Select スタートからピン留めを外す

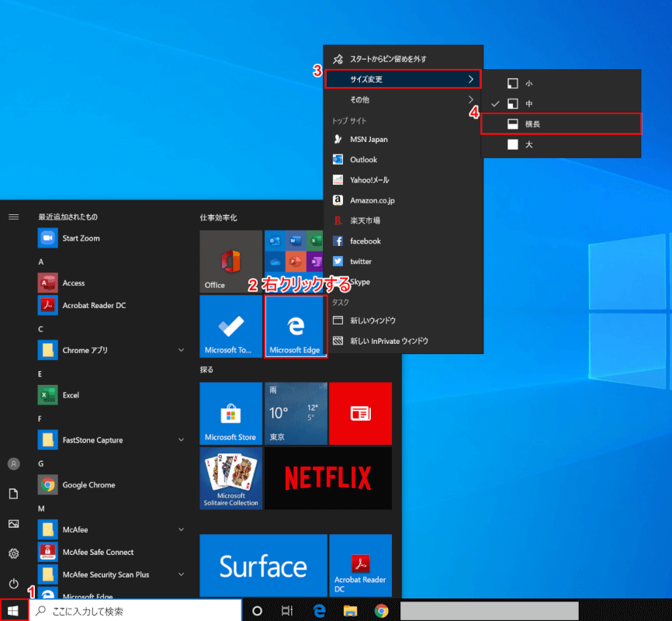point(403,59)
